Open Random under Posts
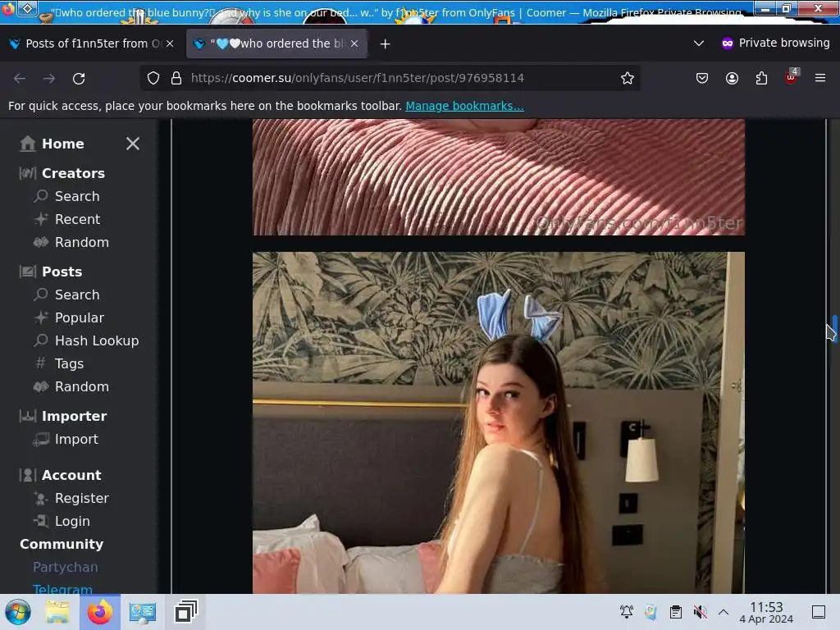 [x=82, y=387]
